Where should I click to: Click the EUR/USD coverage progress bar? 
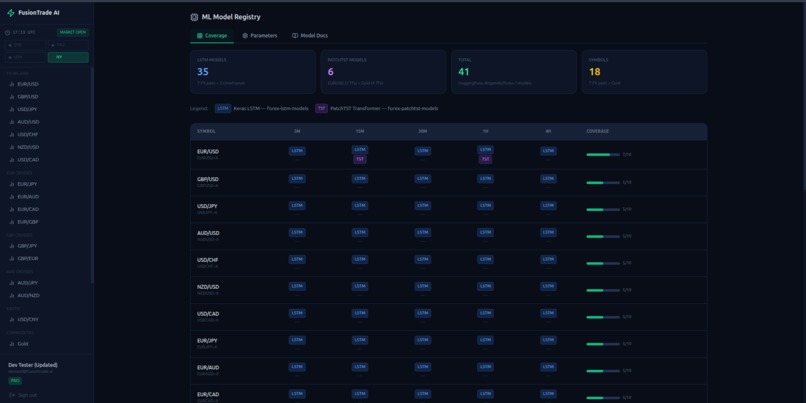coord(603,154)
